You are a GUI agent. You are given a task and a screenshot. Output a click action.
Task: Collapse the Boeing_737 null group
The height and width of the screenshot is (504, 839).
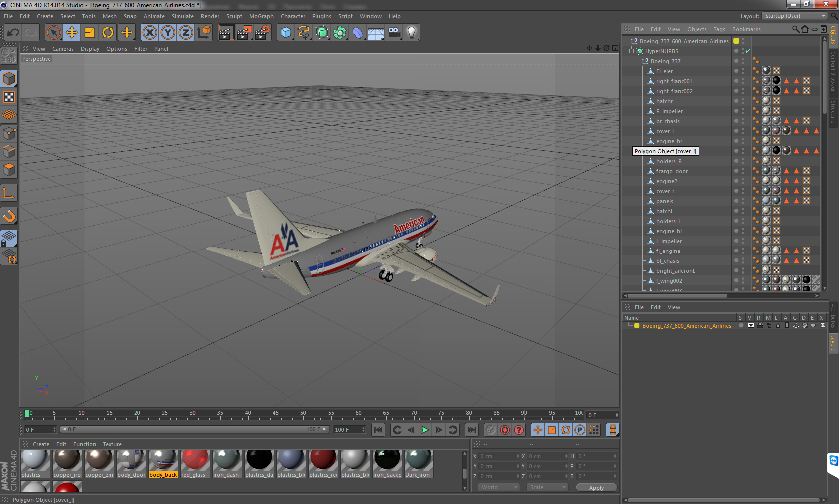tap(637, 61)
